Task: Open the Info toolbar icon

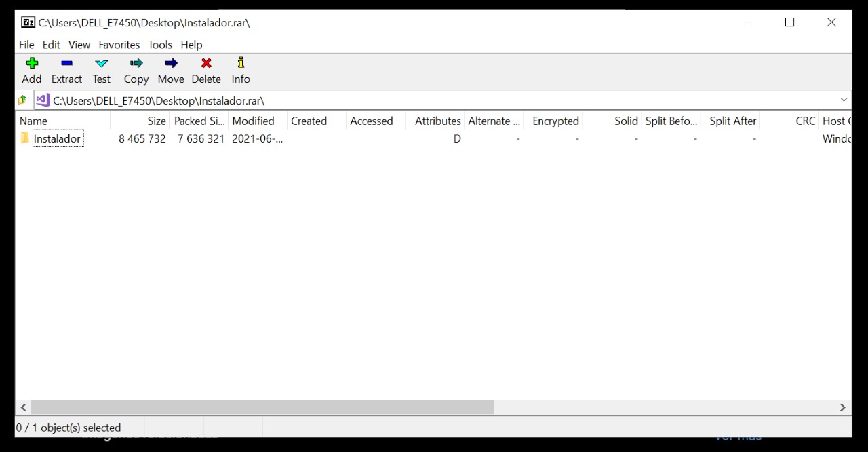Action: [240, 70]
